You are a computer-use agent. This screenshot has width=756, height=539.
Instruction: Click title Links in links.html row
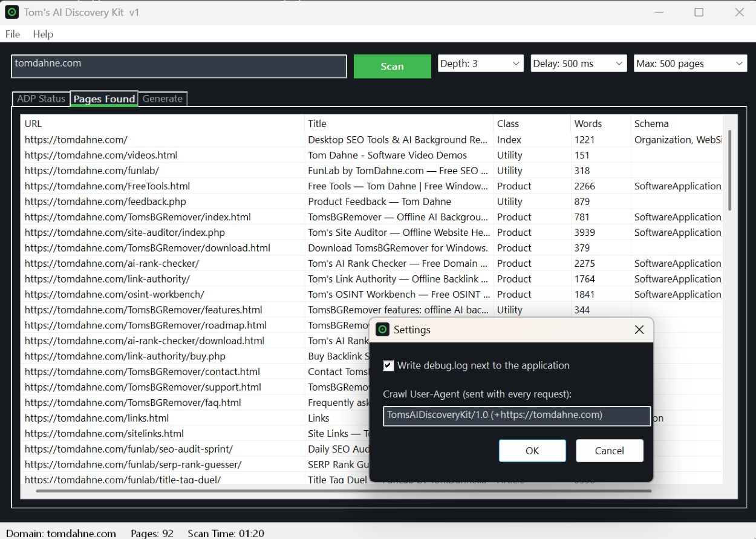coord(319,418)
